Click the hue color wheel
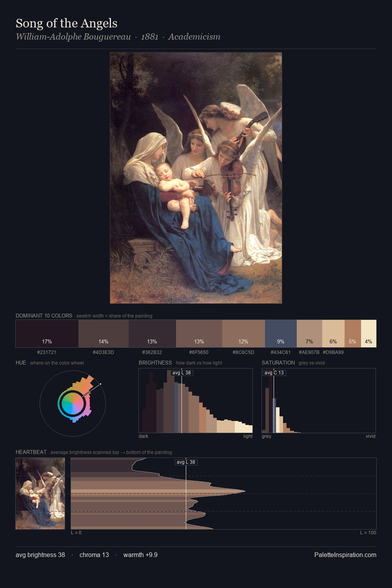 73,403
